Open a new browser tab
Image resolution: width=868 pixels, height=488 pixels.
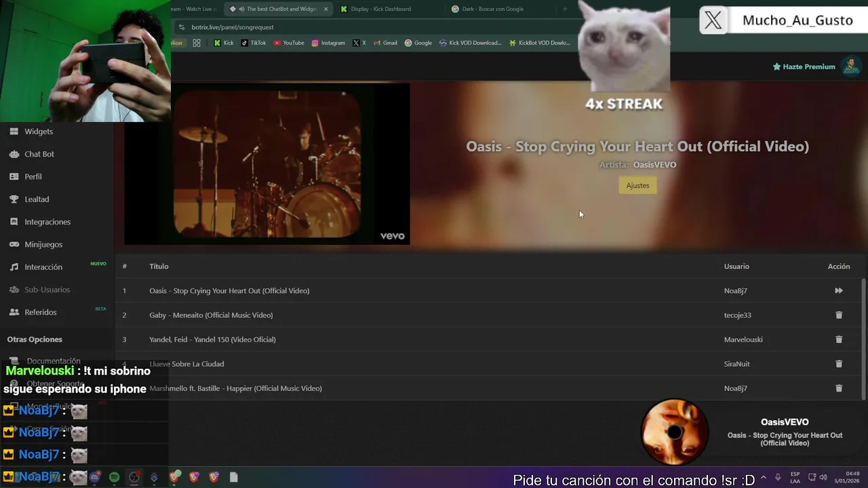[x=564, y=9]
